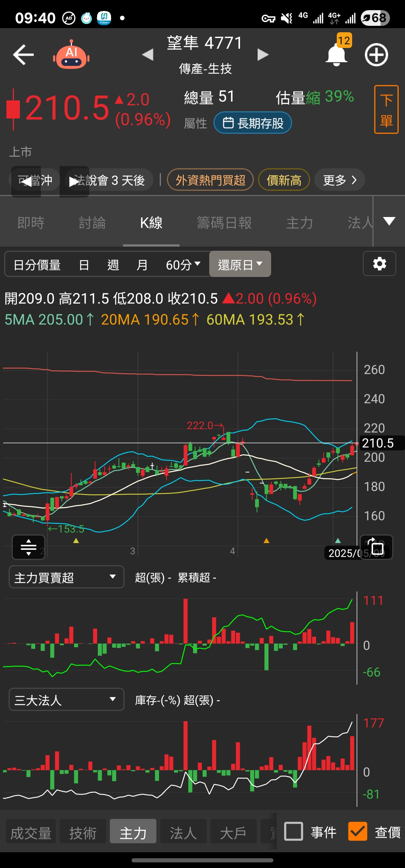Go to previous stock with left triangle
Screen dimensions: 405x868
click(148, 55)
